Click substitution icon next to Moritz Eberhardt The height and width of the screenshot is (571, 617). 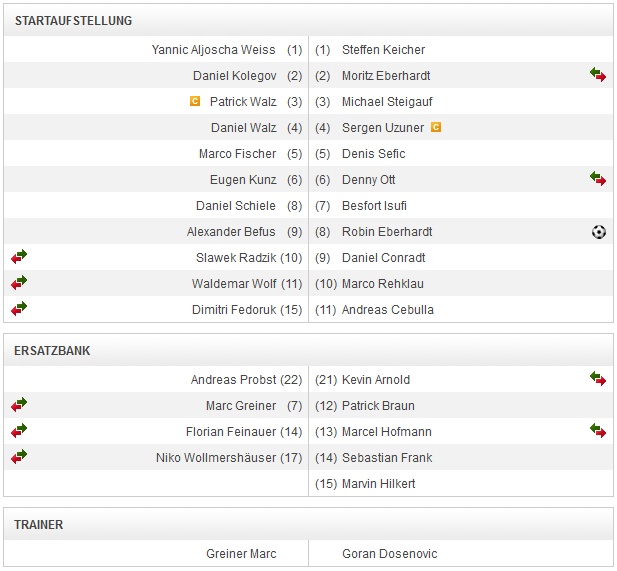[x=598, y=75]
